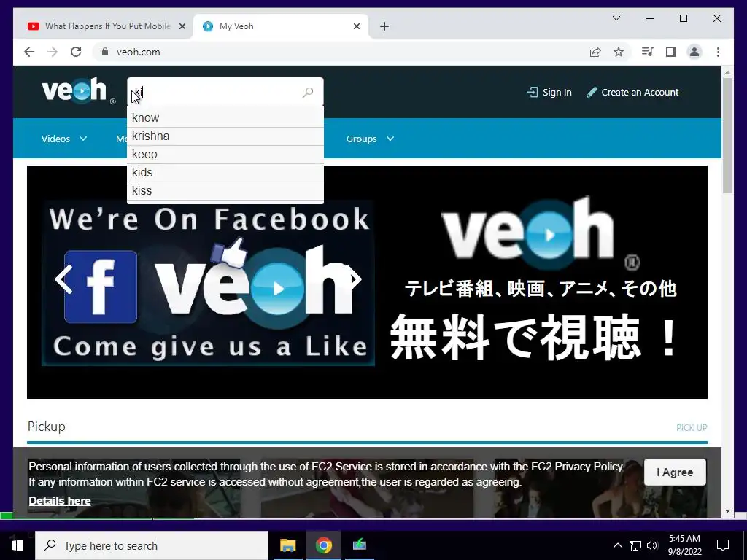This screenshot has width=747, height=560.
Task: Reload the veoh.com page
Action: coord(76,52)
